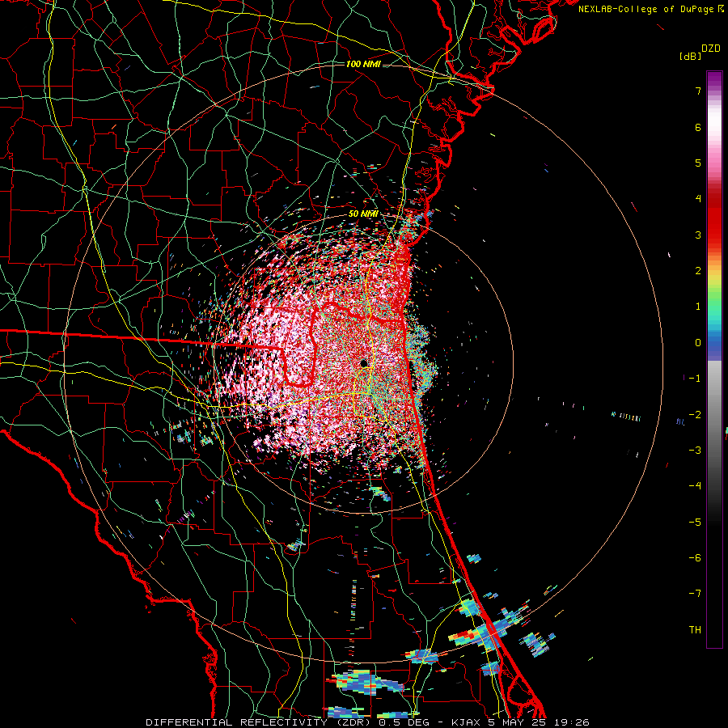The image size is (728, 728).
Task: Click the 6 value on the color scale
Action: 698,127
